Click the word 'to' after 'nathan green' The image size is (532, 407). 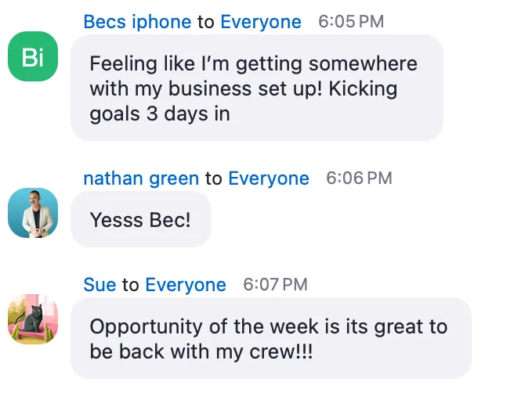(214, 178)
